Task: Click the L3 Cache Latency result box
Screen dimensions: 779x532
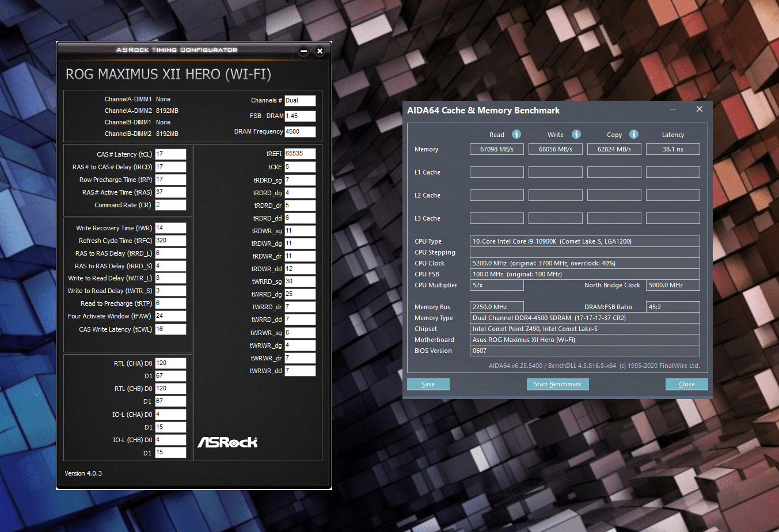Action: pos(673,218)
